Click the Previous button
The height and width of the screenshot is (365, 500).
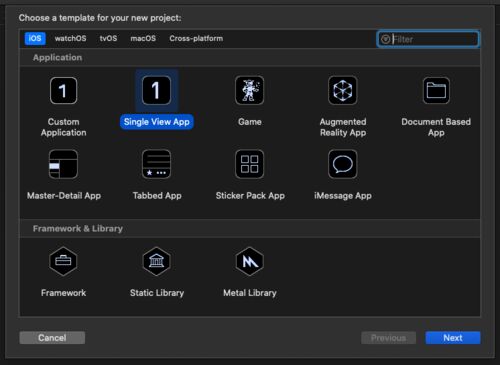click(x=388, y=338)
